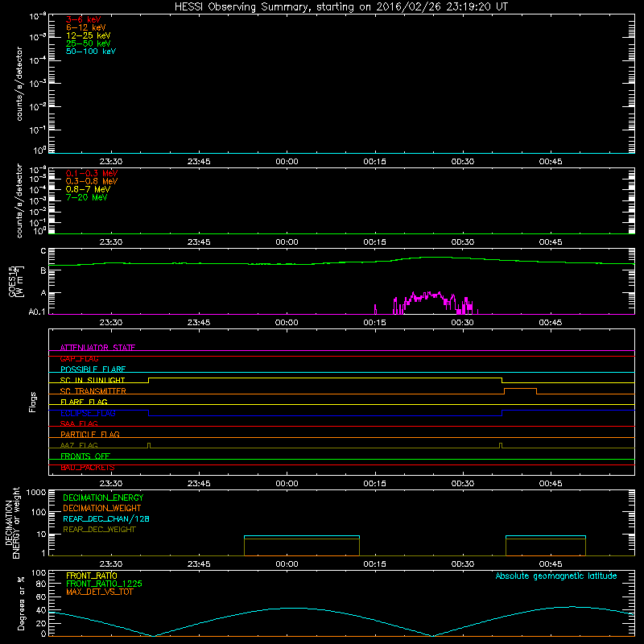The image size is (644, 644).
Task: Click the 0.8-7 MeV legend entry
Action: pyautogui.click(x=88, y=189)
